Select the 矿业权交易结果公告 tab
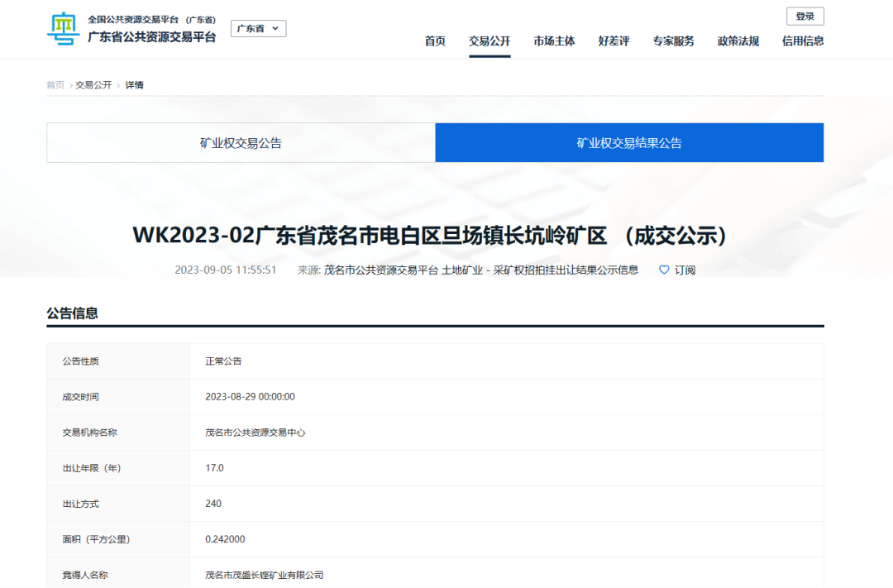Viewport: 893px width, 588px height. (x=629, y=143)
